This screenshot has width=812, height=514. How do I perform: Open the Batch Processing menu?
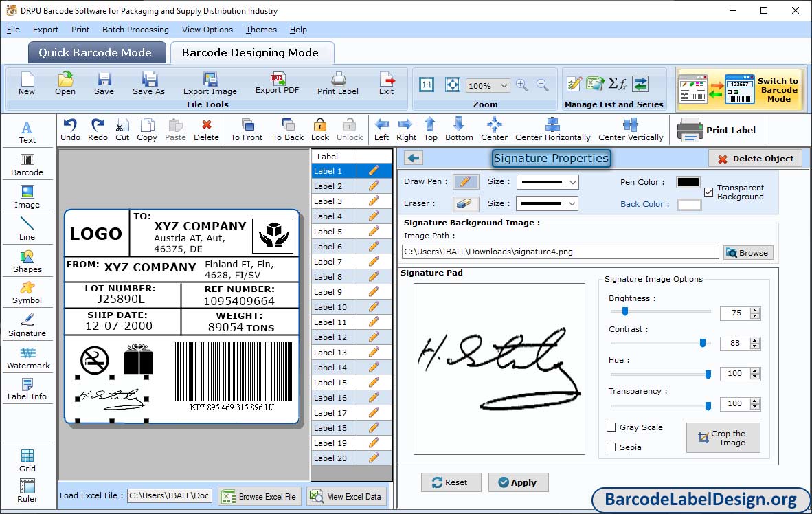(135, 30)
